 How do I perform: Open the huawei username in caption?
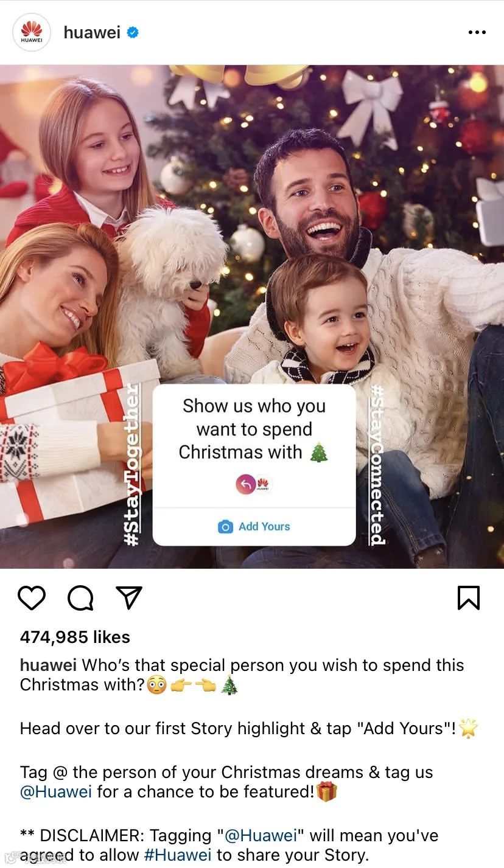point(48,665)
